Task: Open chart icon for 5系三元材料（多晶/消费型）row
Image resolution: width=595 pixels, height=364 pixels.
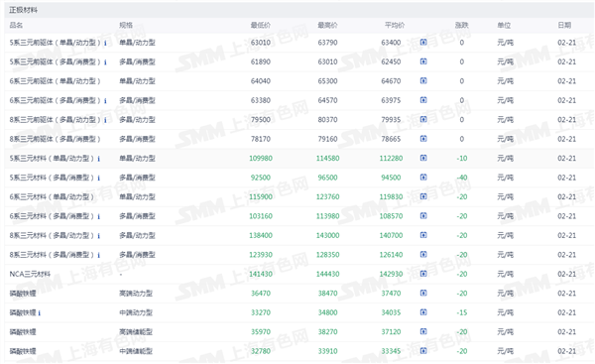Action: [x=423, y=178]
